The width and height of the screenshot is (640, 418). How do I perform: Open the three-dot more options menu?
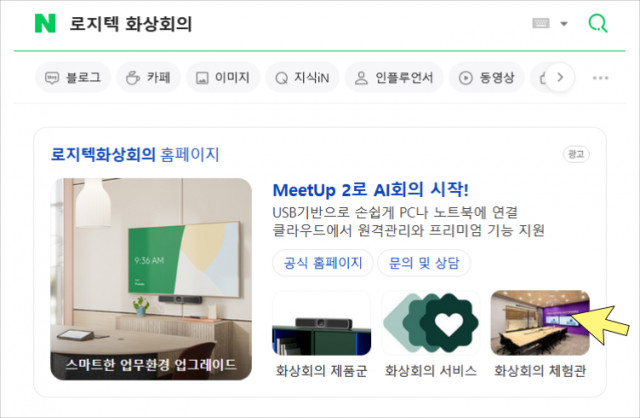600,78
